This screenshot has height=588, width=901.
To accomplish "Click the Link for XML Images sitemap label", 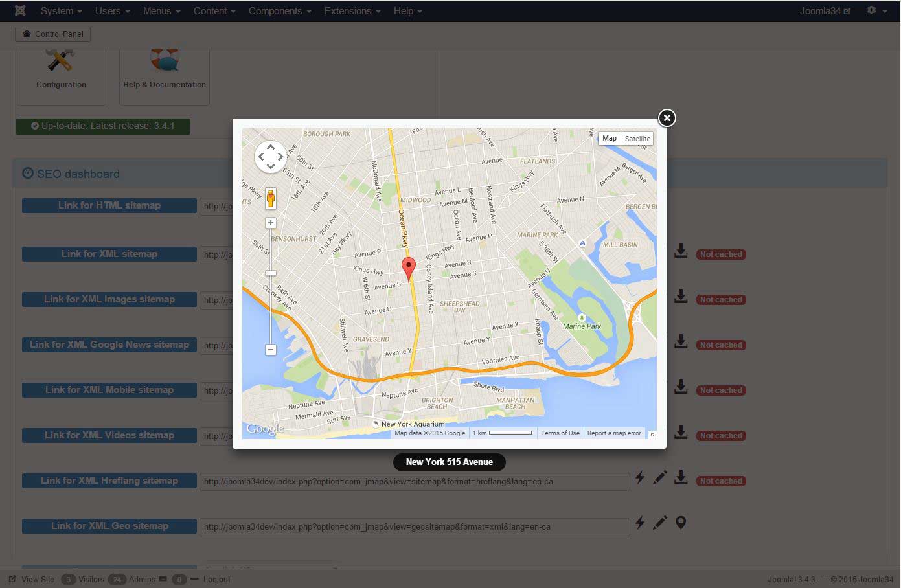I will (109, 299).
